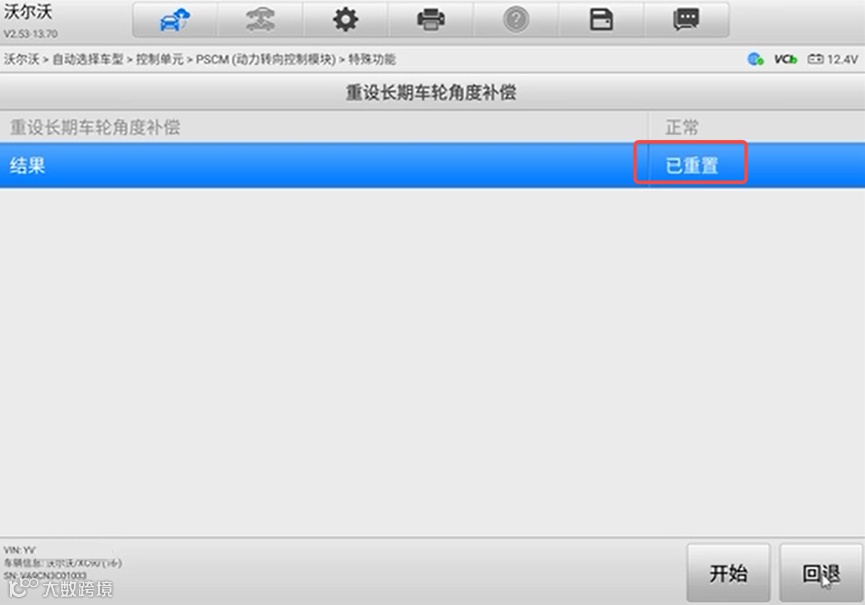Image resolution: width=865 pixels, height=605 pixels.
Task: Click the globe network status icon
Action: 755,59
